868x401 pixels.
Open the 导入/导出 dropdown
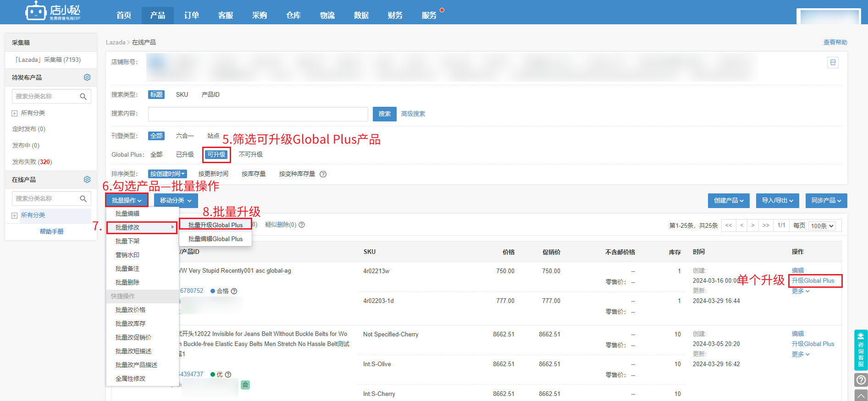click(777, 200)
